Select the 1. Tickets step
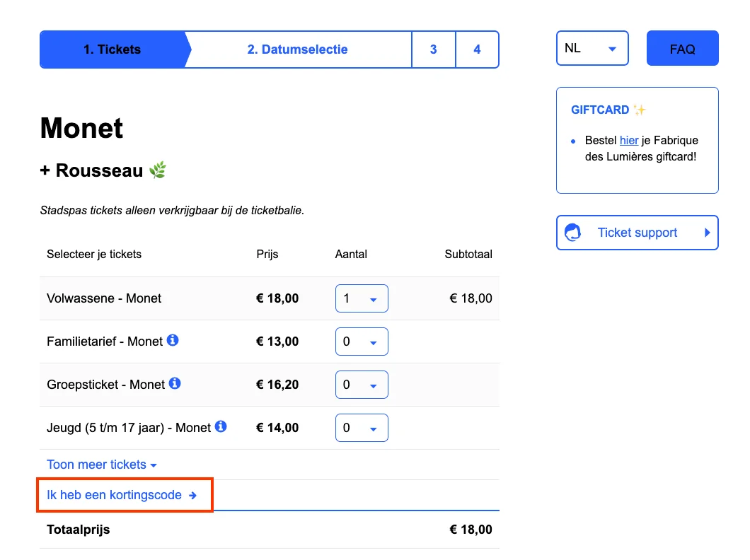The width and height of the screenshot is (750, 560). point(112,49)
